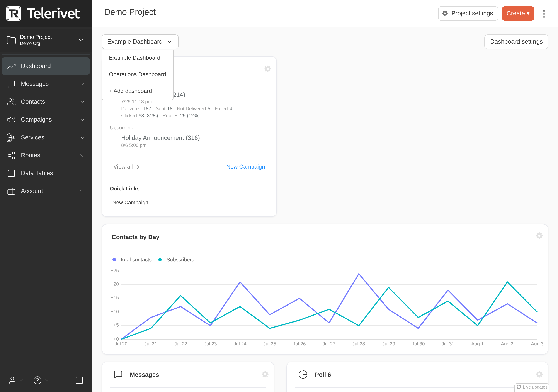This screenshot has width=558, height=392.
Task: Click the plus icon beside New Campaign
Action: pos(221,167)
